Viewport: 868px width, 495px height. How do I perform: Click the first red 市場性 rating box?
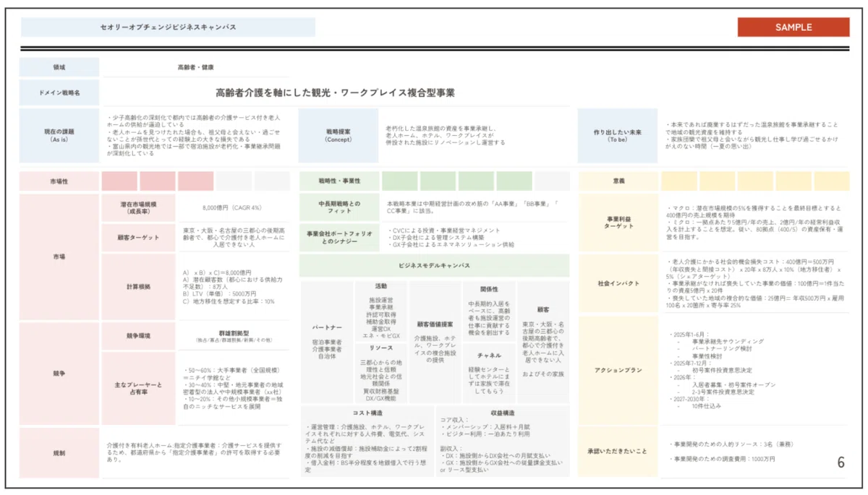point(119,181)
